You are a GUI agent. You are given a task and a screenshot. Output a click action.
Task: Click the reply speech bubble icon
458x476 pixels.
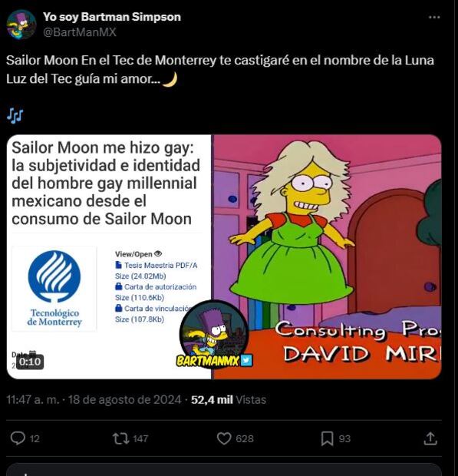click(18, 438)
